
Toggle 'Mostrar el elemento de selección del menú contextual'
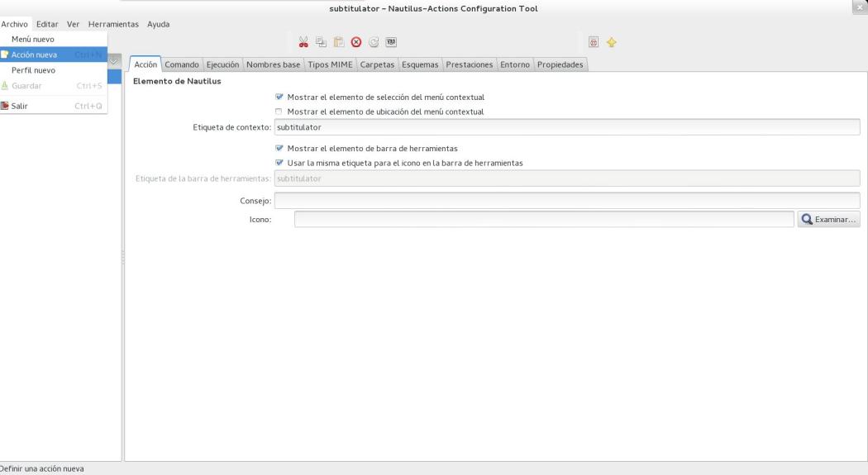(x=279, y=97)
